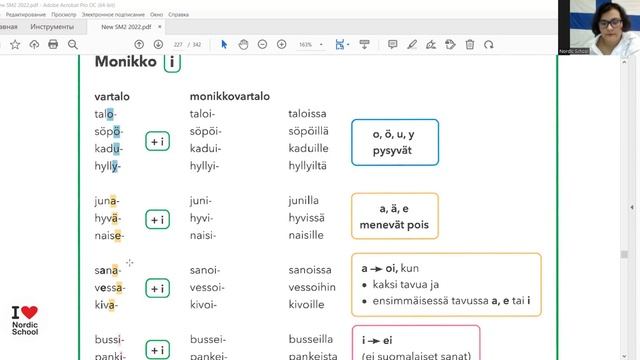Viewport: 640px width, 360px height.
Task: Click the upload to cloud icon
Action: click(x=34, y=44)
